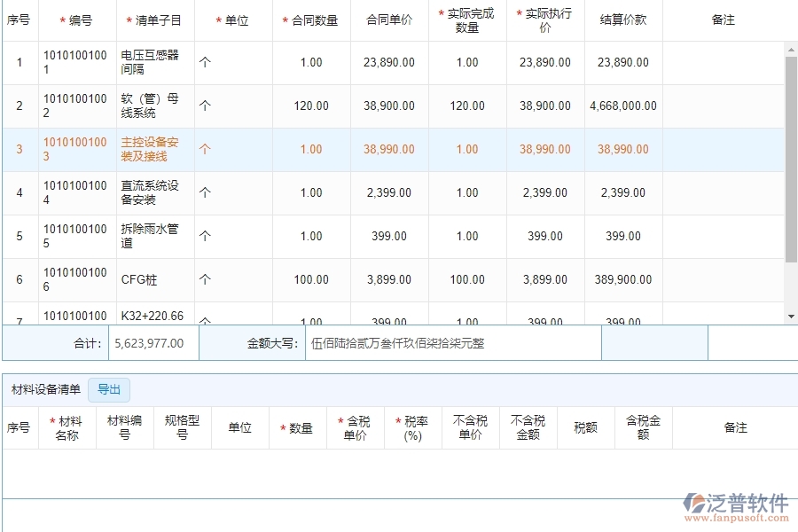Click the 税率(%) header in materials table
The width and height of the screenshot is (798, 532).
point(413,429)
